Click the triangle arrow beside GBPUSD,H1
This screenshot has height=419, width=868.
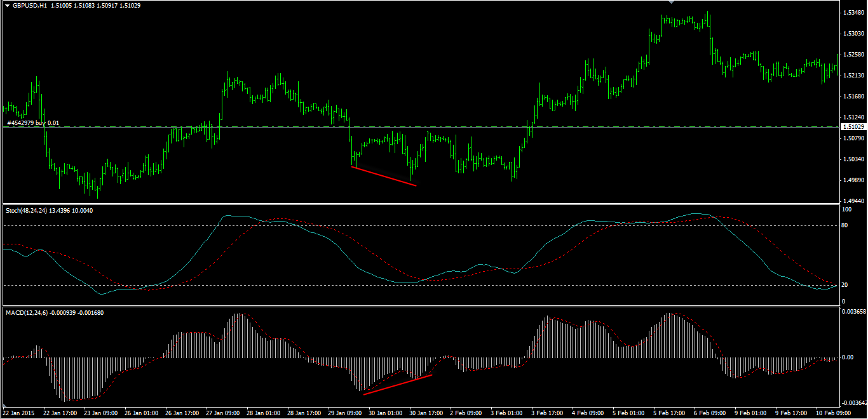7,6
